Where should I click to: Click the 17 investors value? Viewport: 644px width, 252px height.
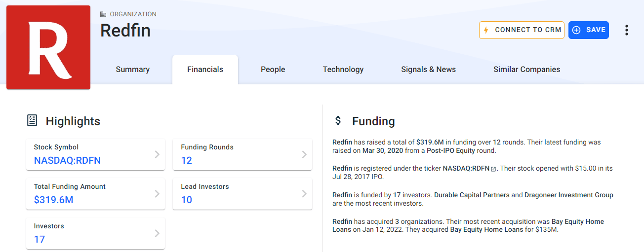coord(40,239)
